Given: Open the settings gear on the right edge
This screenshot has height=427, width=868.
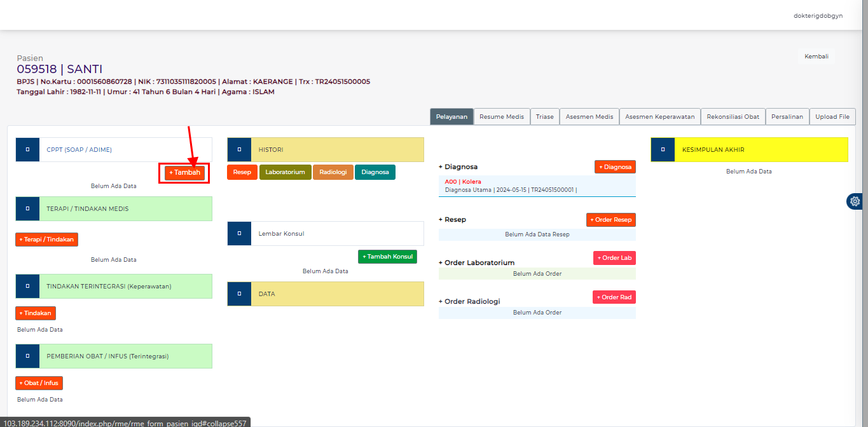Looking at the screenshot, I should [x=854, y=201].
